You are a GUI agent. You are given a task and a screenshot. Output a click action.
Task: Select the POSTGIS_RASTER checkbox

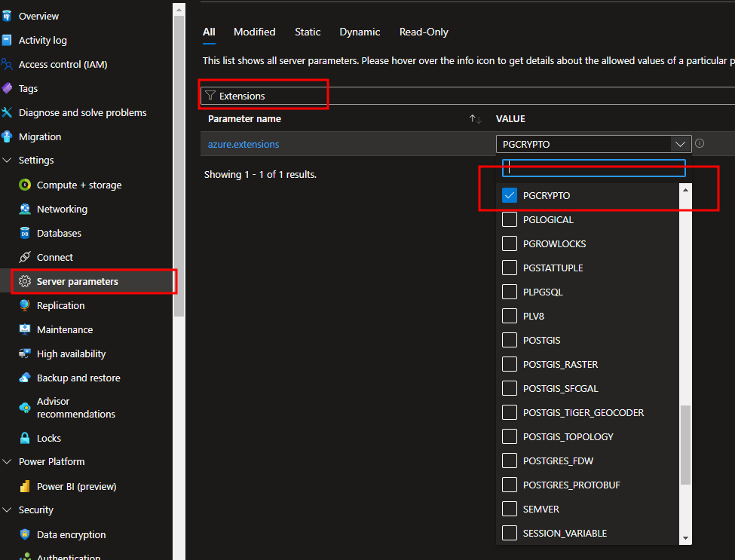click(x=510, y=364)
